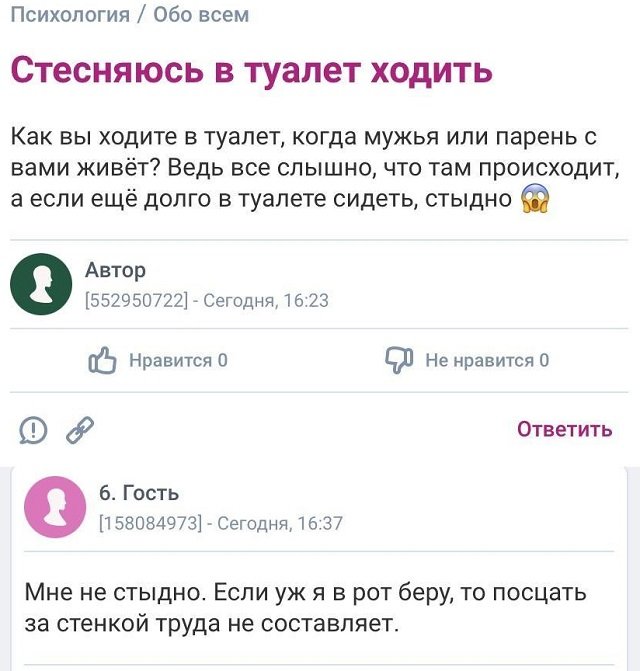Click the report exclamation icon

coord(34,430)
